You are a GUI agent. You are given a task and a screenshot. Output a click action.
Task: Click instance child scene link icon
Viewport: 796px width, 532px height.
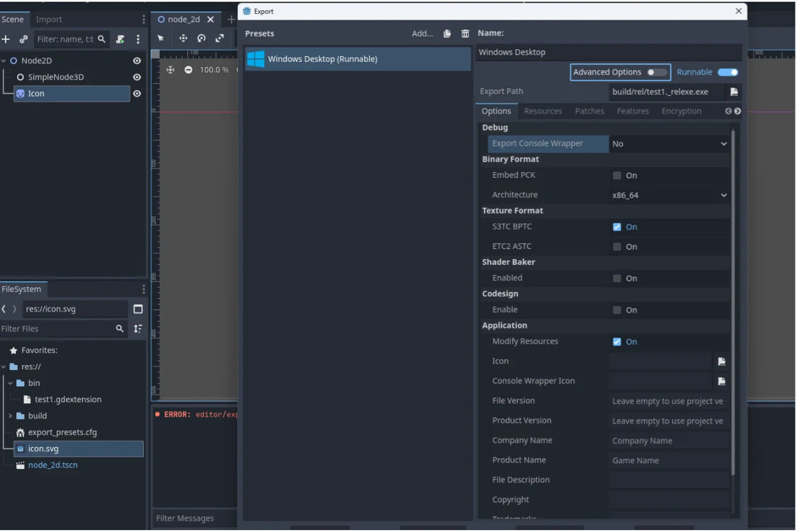[x=23, y=39]
